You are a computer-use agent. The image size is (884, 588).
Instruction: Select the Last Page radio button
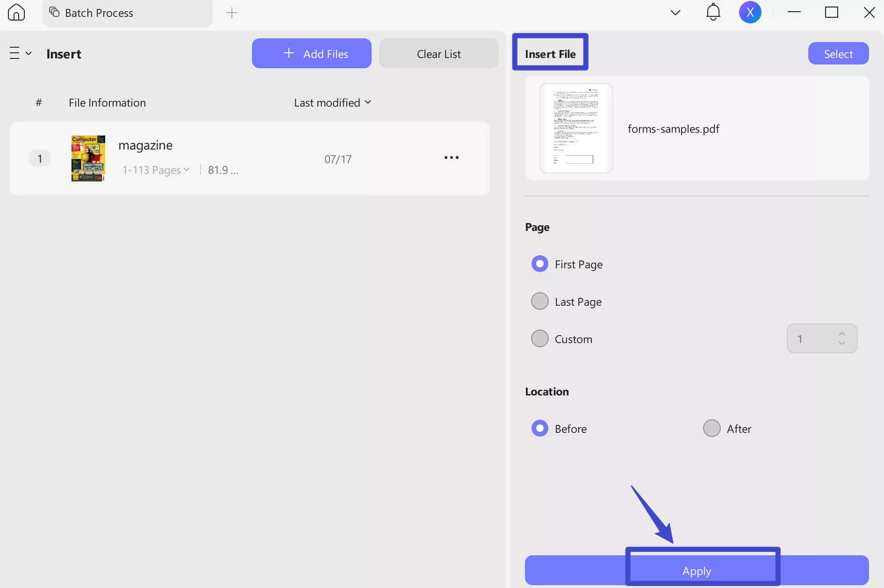pos(540,301)
